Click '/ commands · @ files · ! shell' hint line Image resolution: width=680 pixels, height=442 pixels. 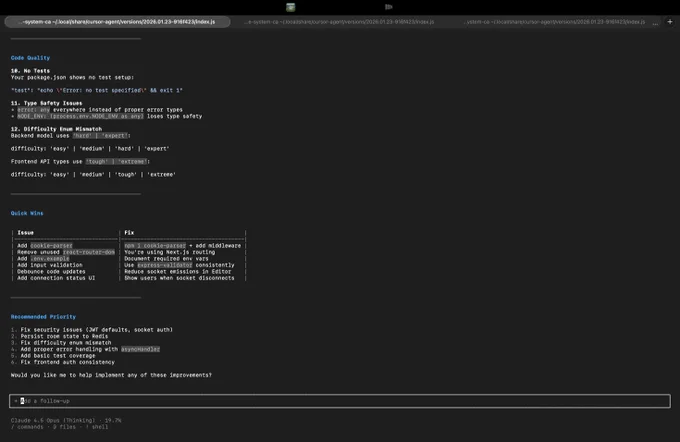(x=59, y=427)
